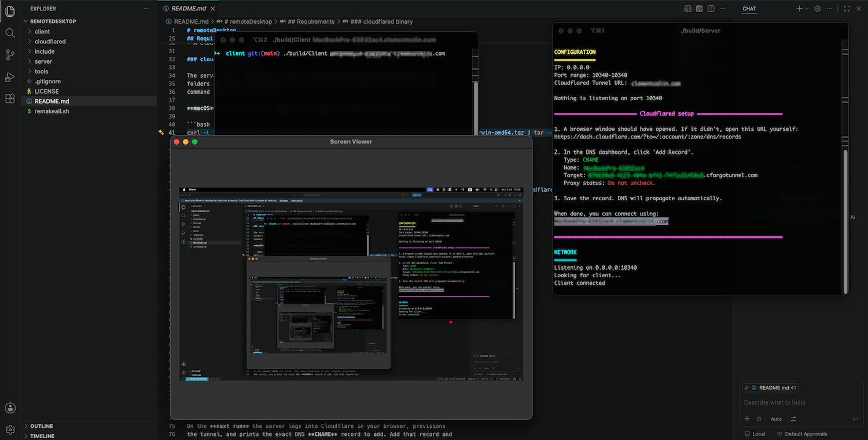868x440 pixels.
Task: Click the Screen Viewer window title bar
Action: point(351,141)
